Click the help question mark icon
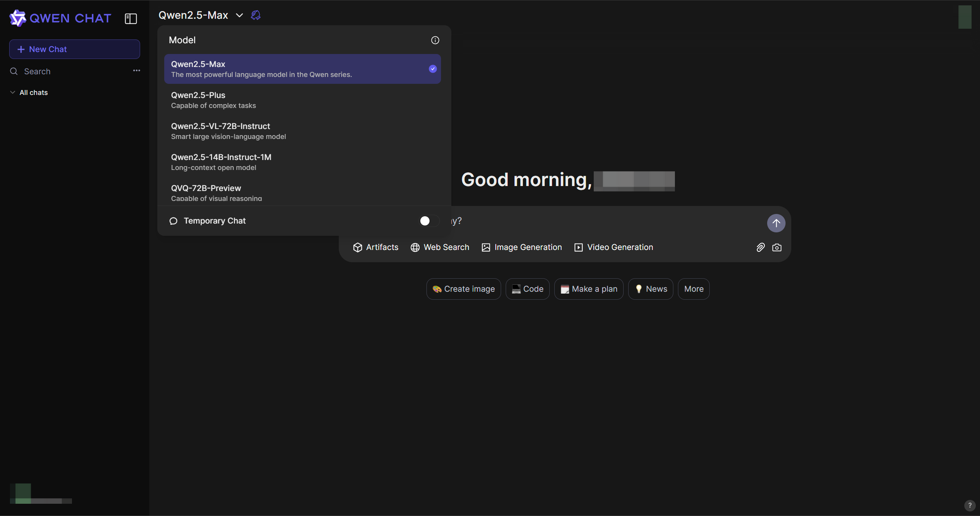The image size is (980, 516). [x=969, y=505]
